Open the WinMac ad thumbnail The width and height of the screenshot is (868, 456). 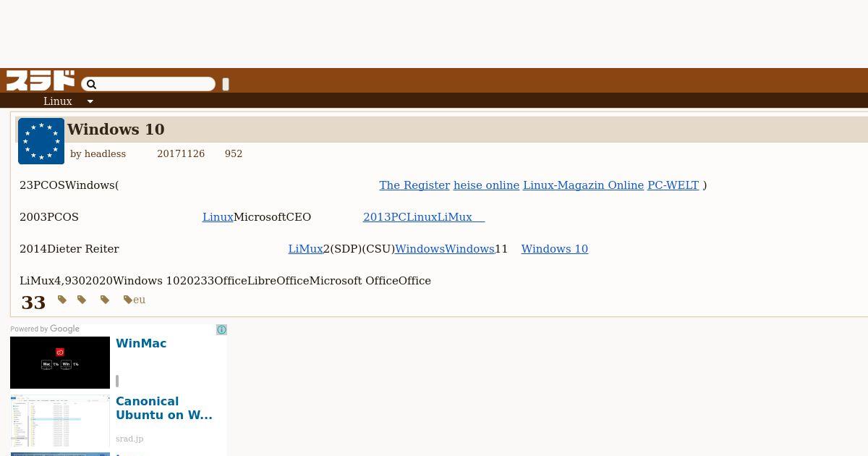tap(60, 363)
